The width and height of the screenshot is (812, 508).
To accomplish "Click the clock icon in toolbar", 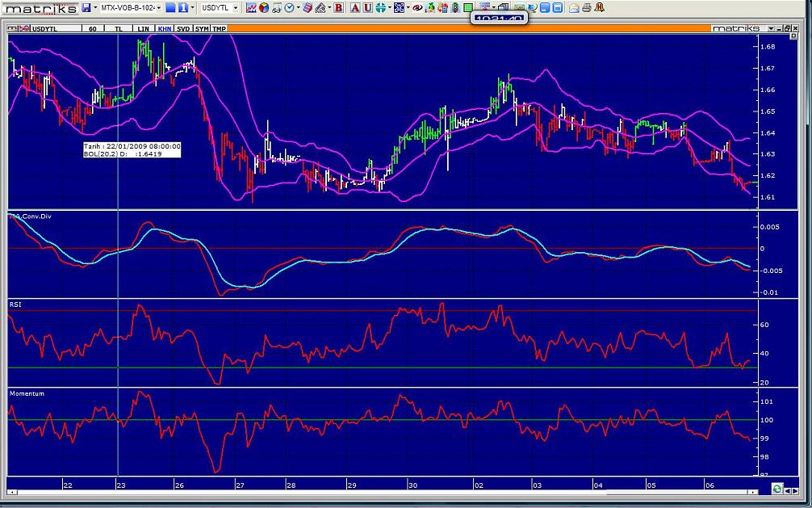I will (288, 8).
